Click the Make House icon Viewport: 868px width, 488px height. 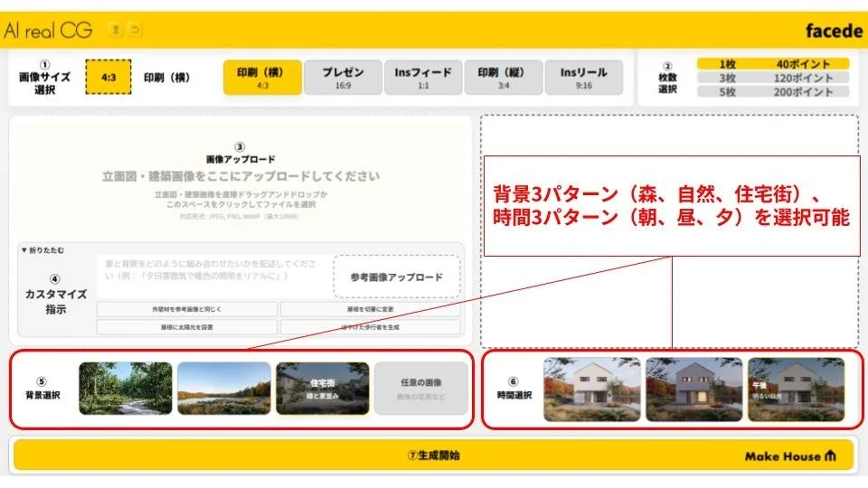click(x=830, y=455)
